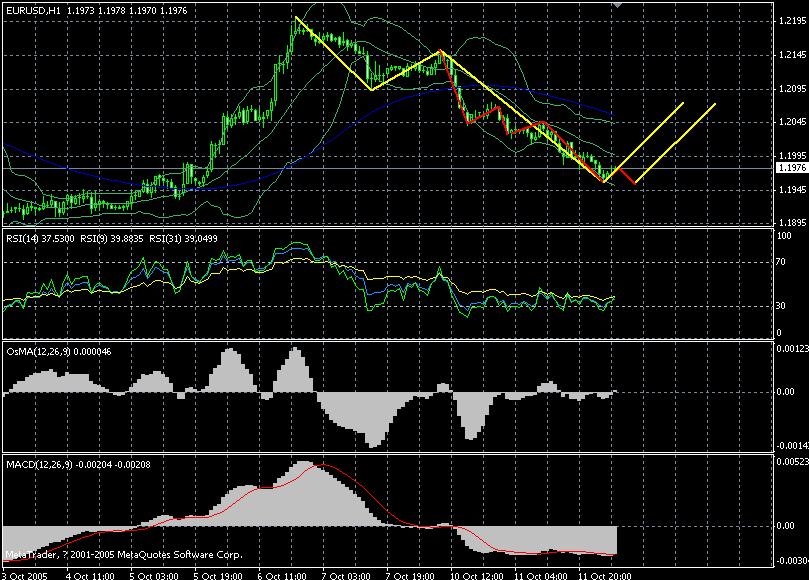
Task: Click the RSI(31) 39.0499 value label
Action: coord(183,238)
